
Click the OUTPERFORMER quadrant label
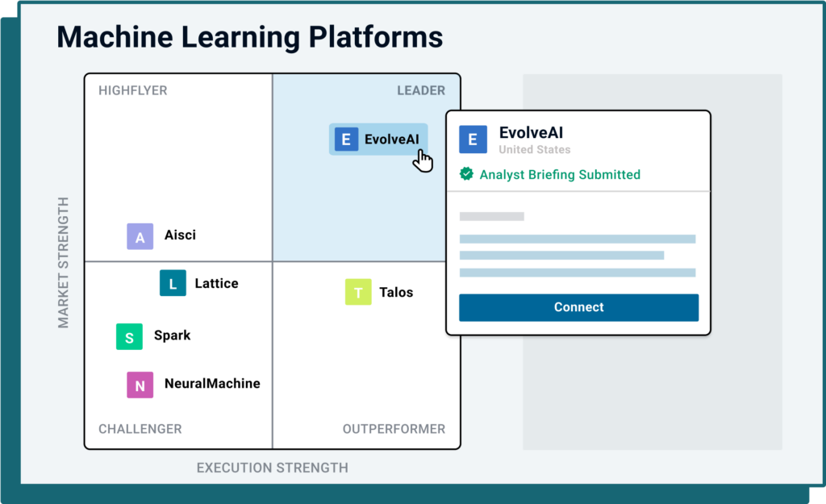click(394, 429)
